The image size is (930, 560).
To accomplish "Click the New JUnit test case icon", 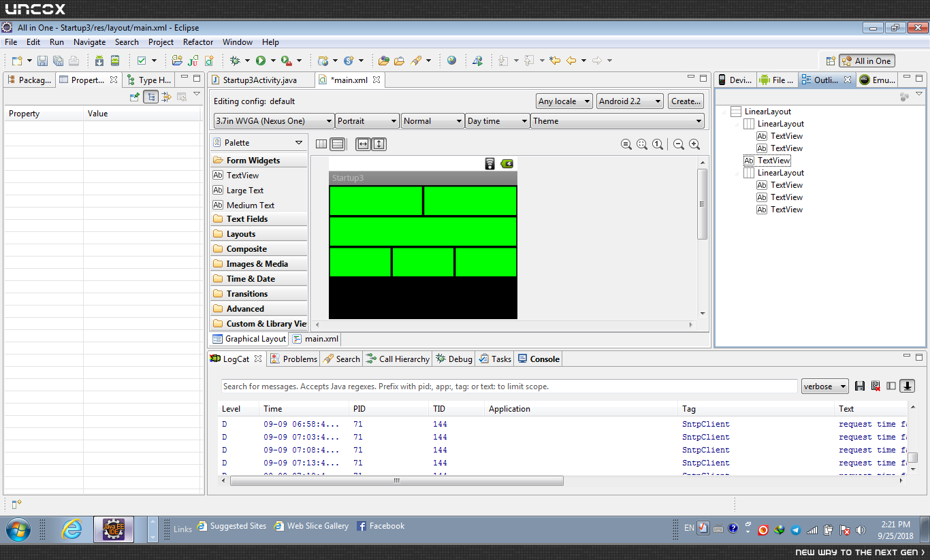I will click(x=193, y=61).
